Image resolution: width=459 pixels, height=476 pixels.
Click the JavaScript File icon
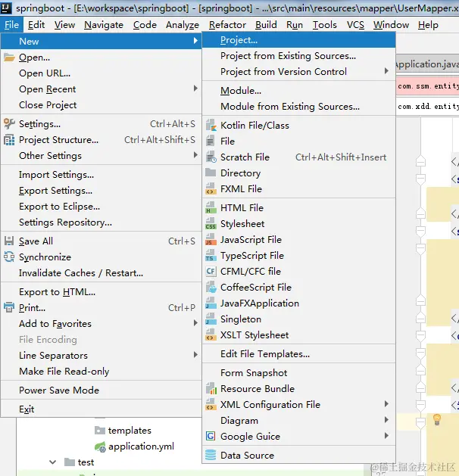point(211,240)
